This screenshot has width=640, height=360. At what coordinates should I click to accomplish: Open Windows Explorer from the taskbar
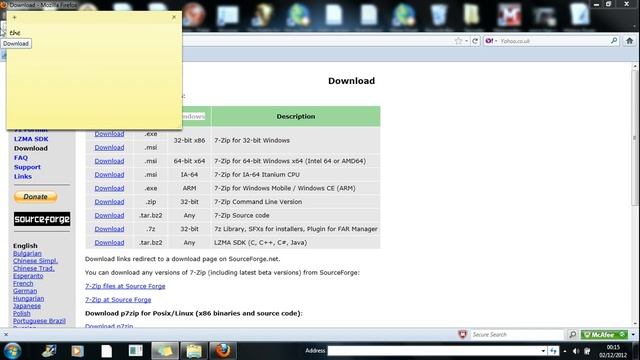[194, 351]
